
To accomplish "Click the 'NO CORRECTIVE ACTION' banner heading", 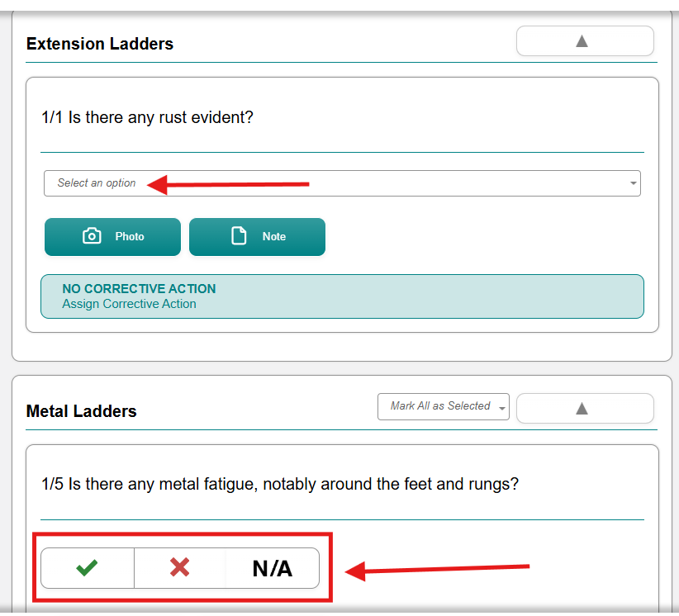I will click(139, 289).
